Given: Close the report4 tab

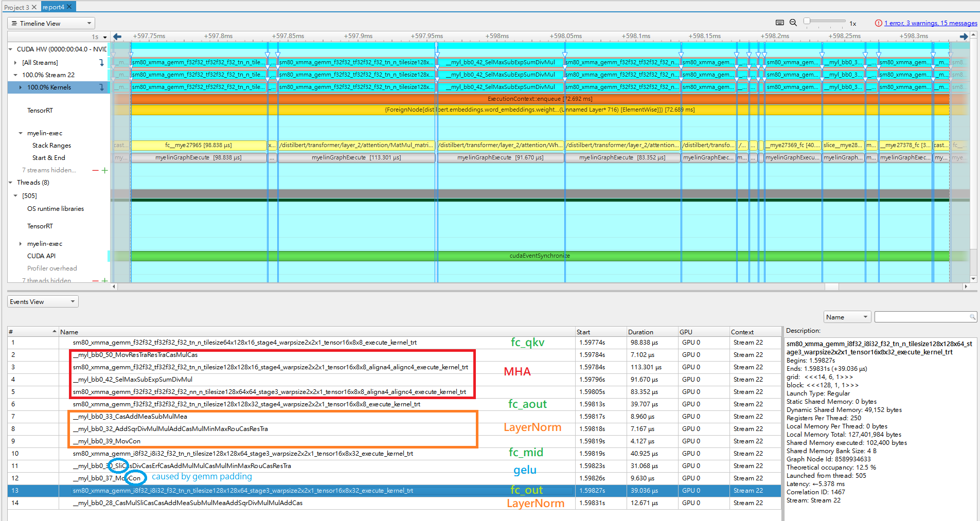Looking at the screenshot, I should [x=69, y=7].
